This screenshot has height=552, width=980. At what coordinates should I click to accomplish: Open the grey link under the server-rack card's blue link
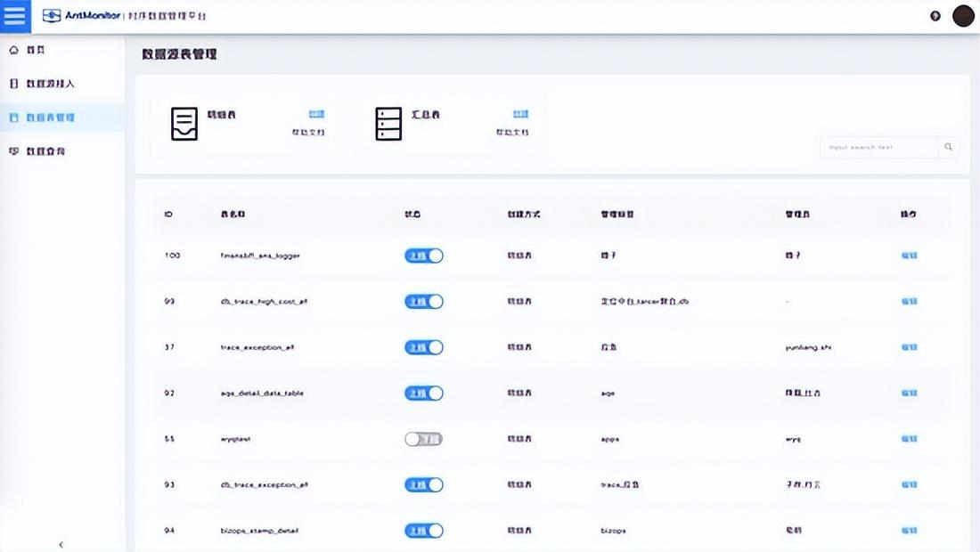512,133
